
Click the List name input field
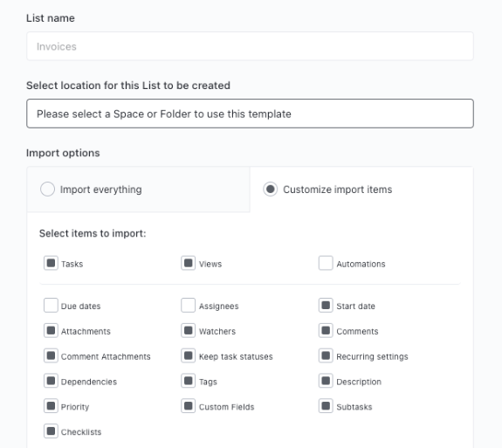pos(250,46)
